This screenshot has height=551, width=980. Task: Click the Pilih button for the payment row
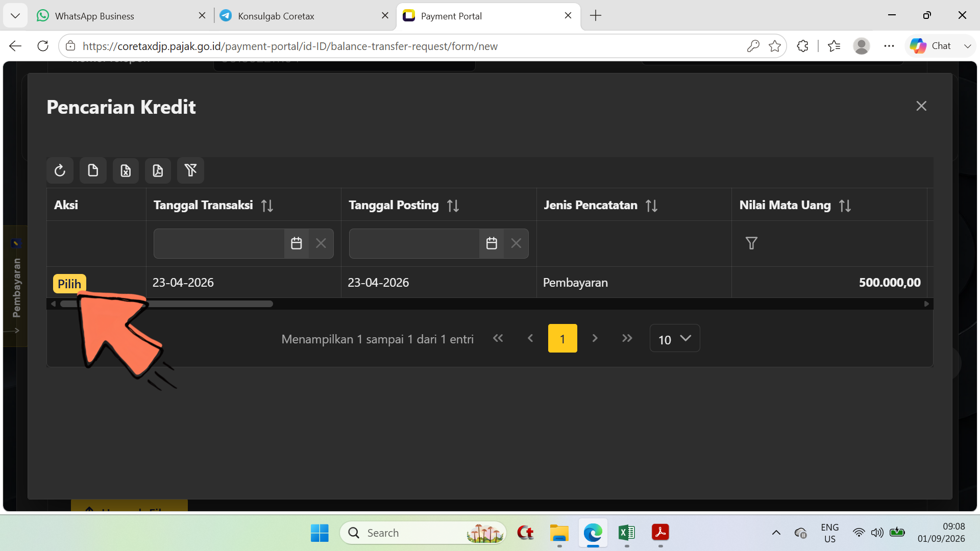(69, 284)
